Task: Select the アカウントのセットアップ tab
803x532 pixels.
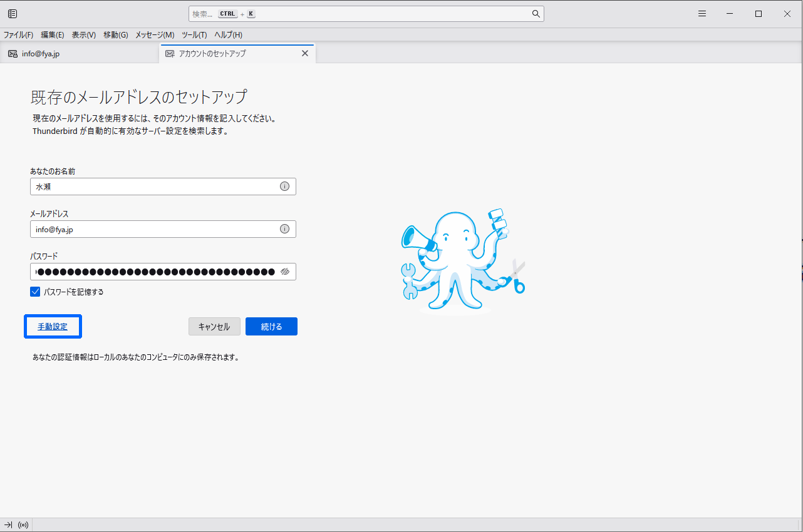Action: click(237, 54)
